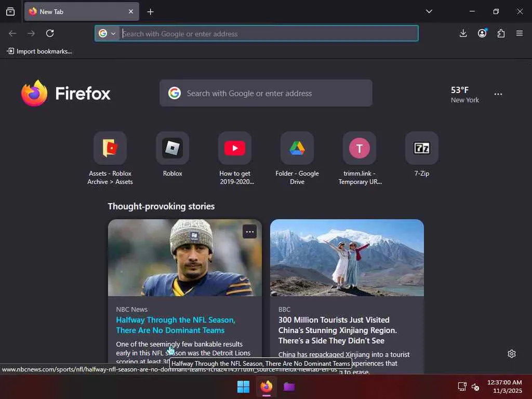Click Firefox icon on the taskbar

[267, 387]
